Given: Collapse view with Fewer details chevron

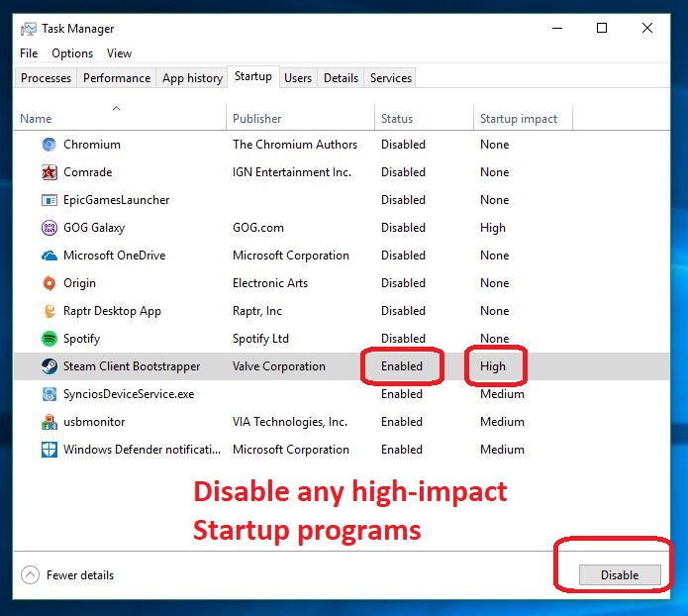Looking at the screenshot, I should tap(30, 575).
